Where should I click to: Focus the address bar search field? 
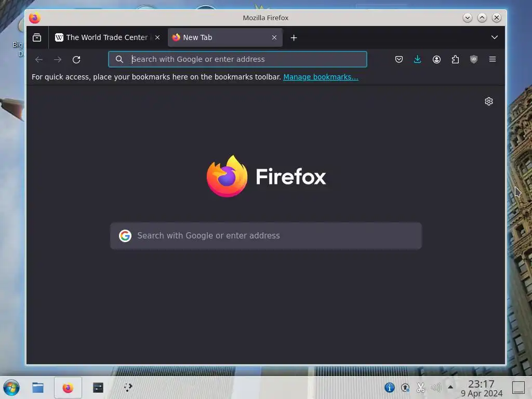coord(237,59)
